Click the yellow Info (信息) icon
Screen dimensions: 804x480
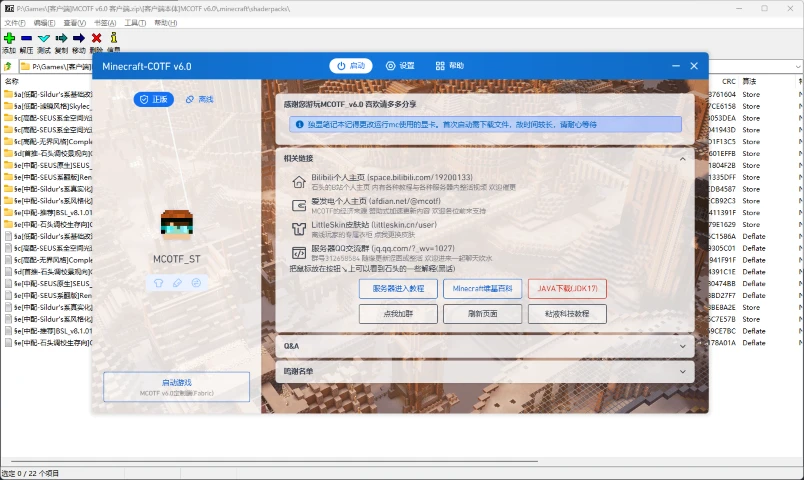[114, 37]
